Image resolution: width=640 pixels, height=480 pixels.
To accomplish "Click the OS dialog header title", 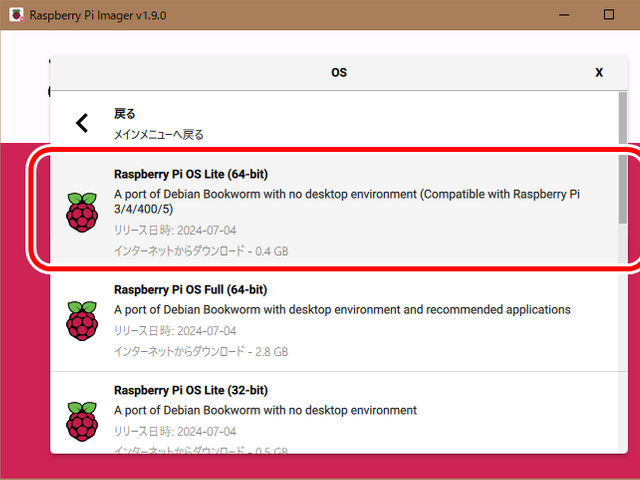I will click(339, 73).
